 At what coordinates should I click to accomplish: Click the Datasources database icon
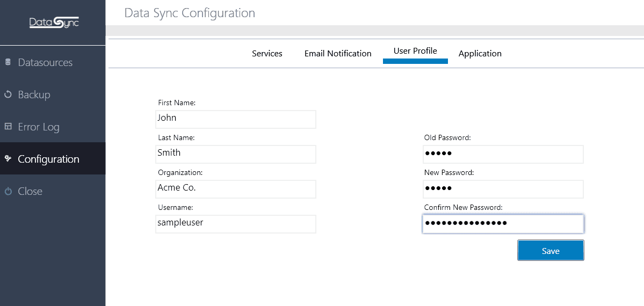click(8, 62)
